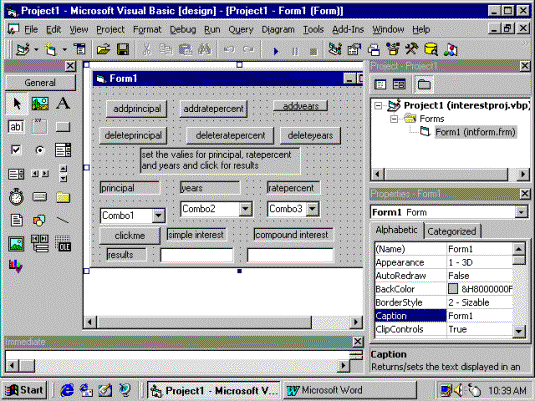The height and width of the screenshot is (401, 535).
Task: Select the Data control tool
Action: coord(40,244)
